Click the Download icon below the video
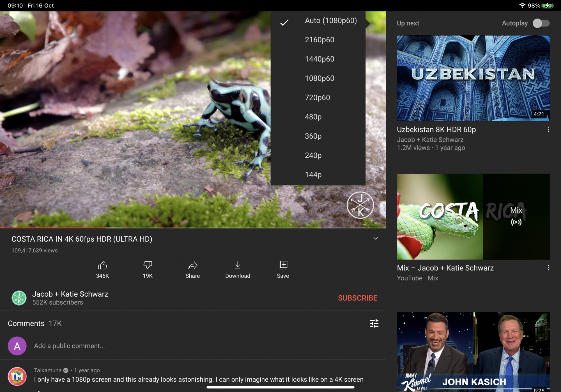Screen dimensions: 561x392 point(238,265)
